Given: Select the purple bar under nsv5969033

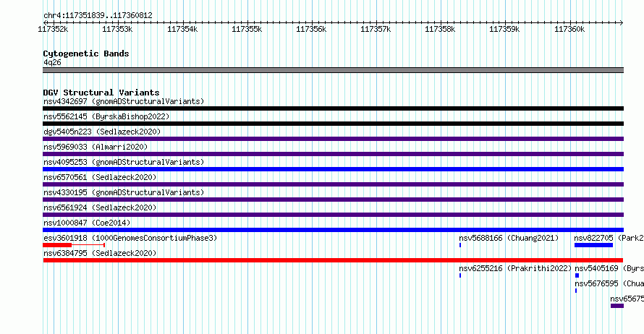Looking at the screenshot, I should (333, 154).
